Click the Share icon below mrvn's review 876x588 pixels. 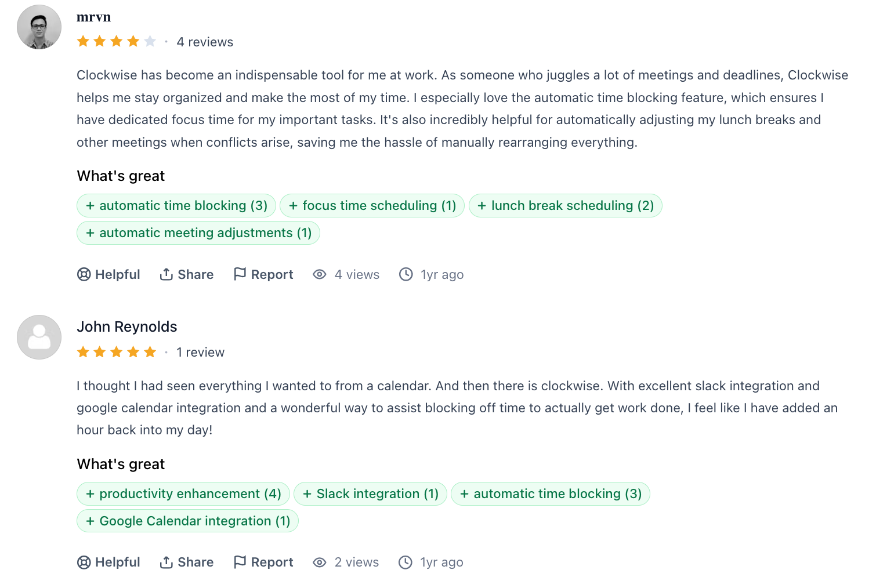tap(166, 274)
